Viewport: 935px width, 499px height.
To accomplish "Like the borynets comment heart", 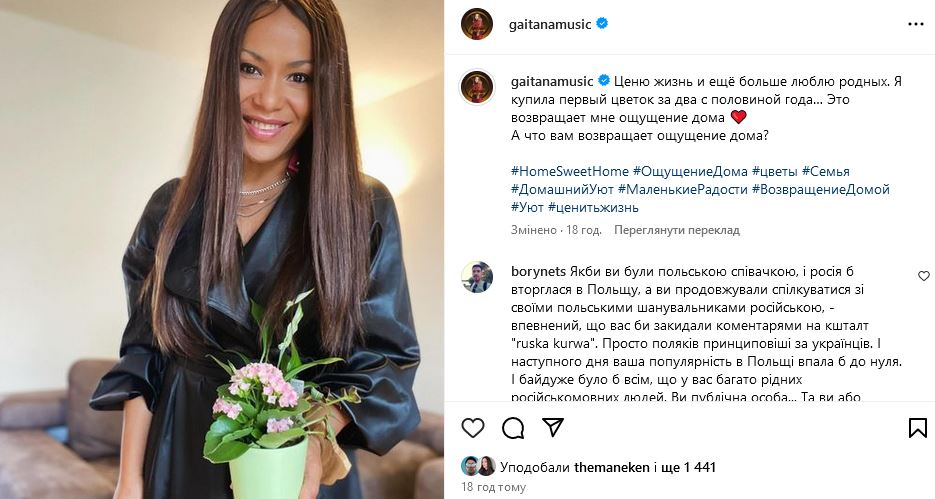I will 923,276.
